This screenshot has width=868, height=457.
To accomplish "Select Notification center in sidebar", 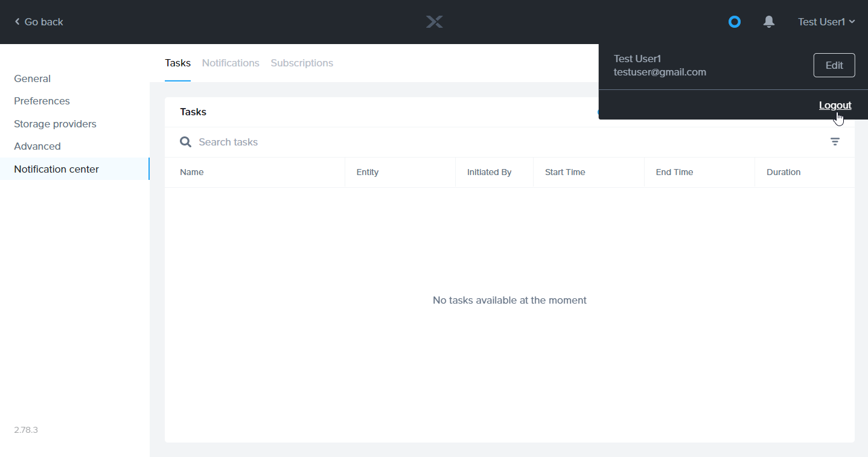I will pyautogui.click(x=57, y=169).
